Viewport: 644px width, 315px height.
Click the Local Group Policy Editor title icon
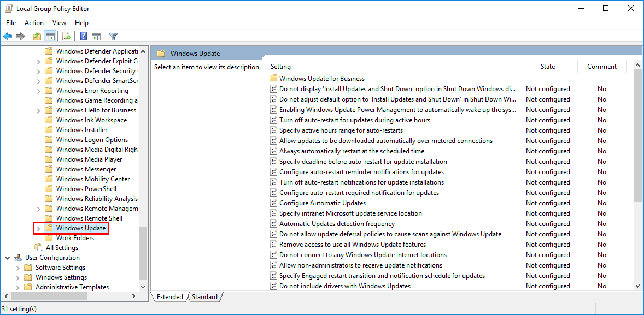(9, 9)
